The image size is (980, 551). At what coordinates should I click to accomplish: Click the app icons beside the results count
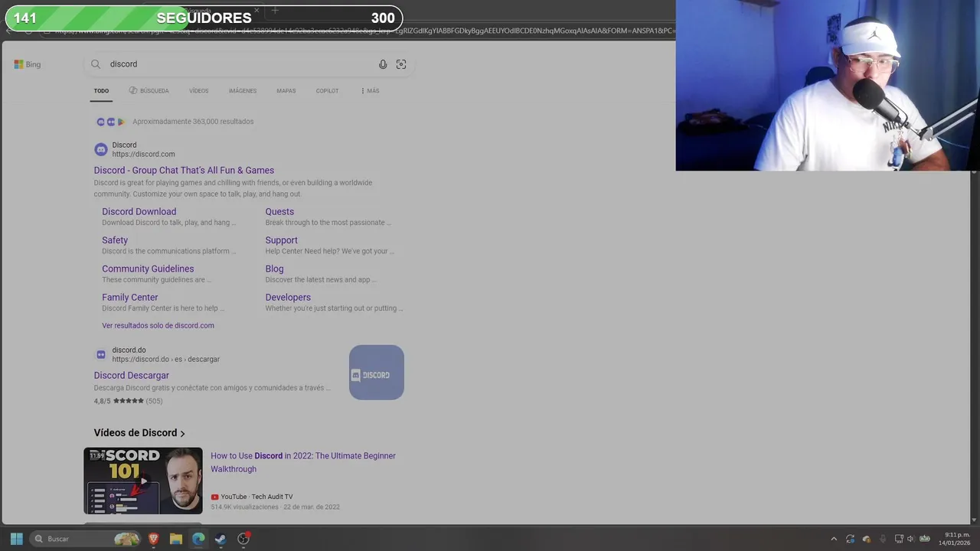pos(110,122)
